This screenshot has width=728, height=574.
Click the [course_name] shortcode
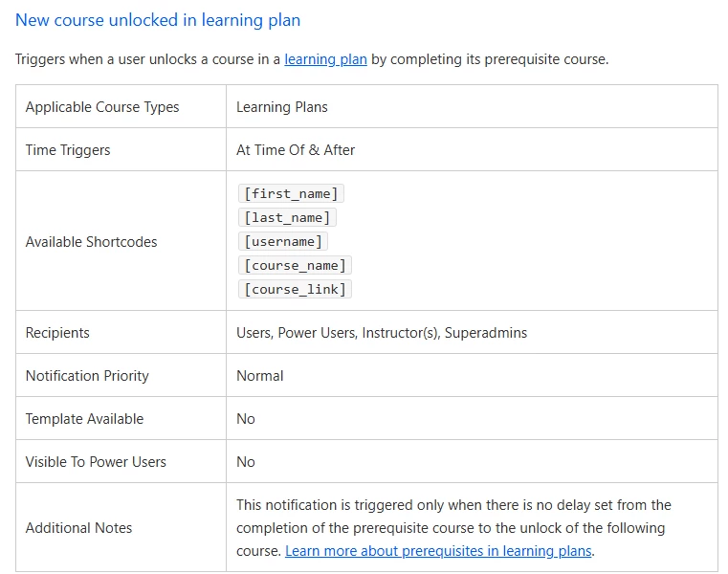tap(295, 265)
